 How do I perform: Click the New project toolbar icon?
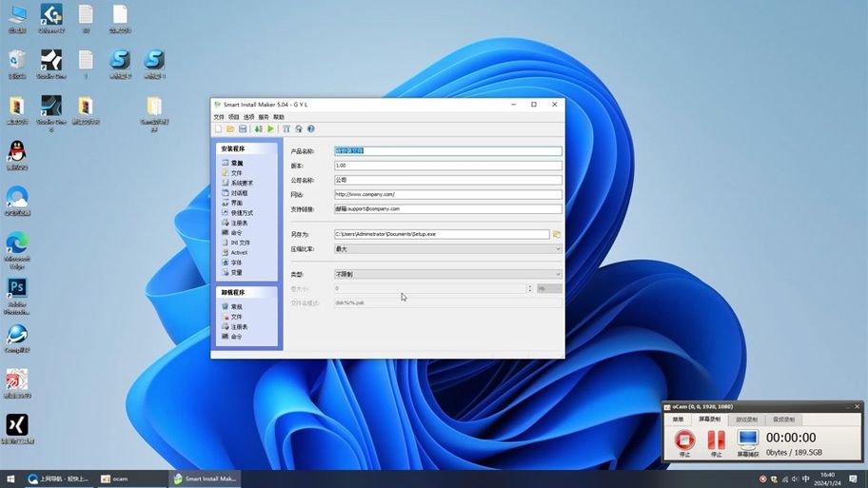[218, 129]
